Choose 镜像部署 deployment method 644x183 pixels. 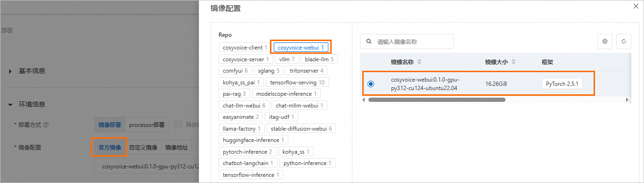(x=110, y=125)
